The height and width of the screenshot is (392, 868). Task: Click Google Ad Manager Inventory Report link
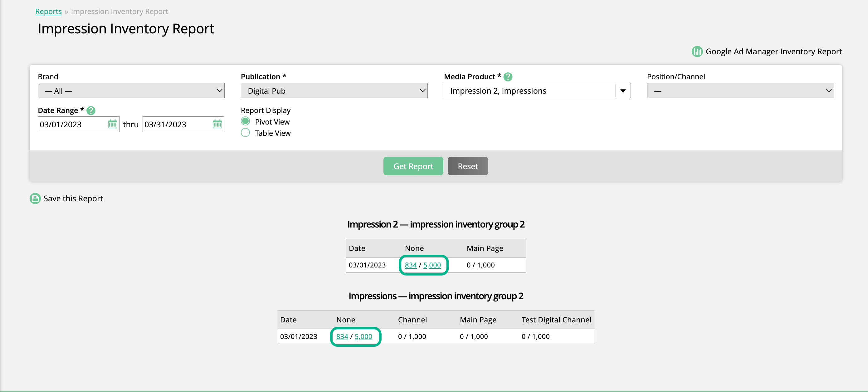774,51
